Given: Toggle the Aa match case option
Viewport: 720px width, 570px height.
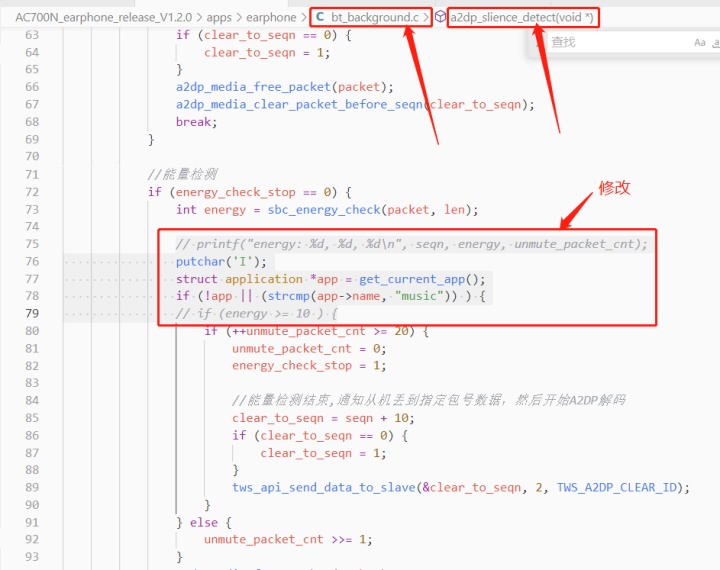Looking at the screenshot, I should pyautogui.click(x=699, y=43).
